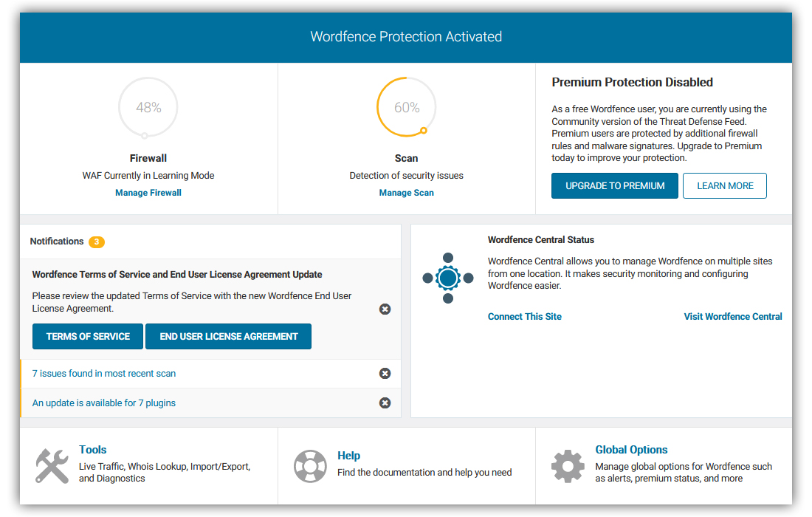Click the Tools wrench and screwdriver icon
Image resolution: width=812 pixels, height=517 pixels.
click(52, 466)
